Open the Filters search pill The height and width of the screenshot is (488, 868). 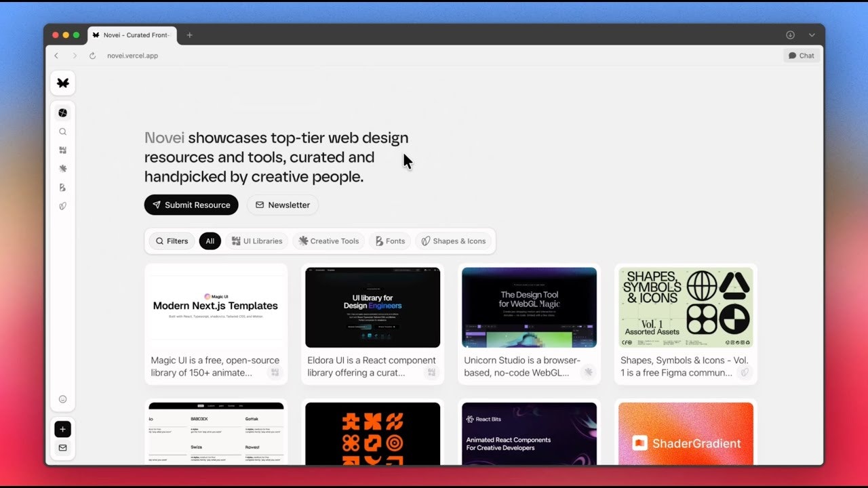pos(172,241)
